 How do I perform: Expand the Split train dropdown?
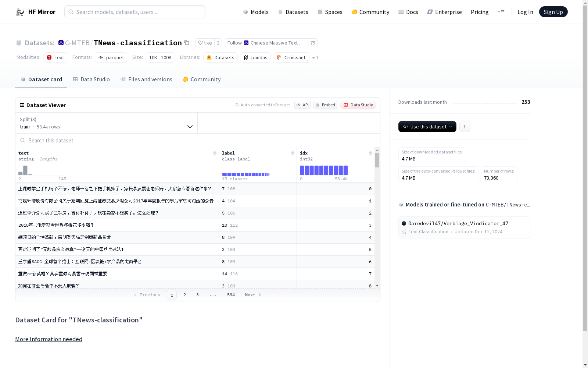(x=107, y=123)
